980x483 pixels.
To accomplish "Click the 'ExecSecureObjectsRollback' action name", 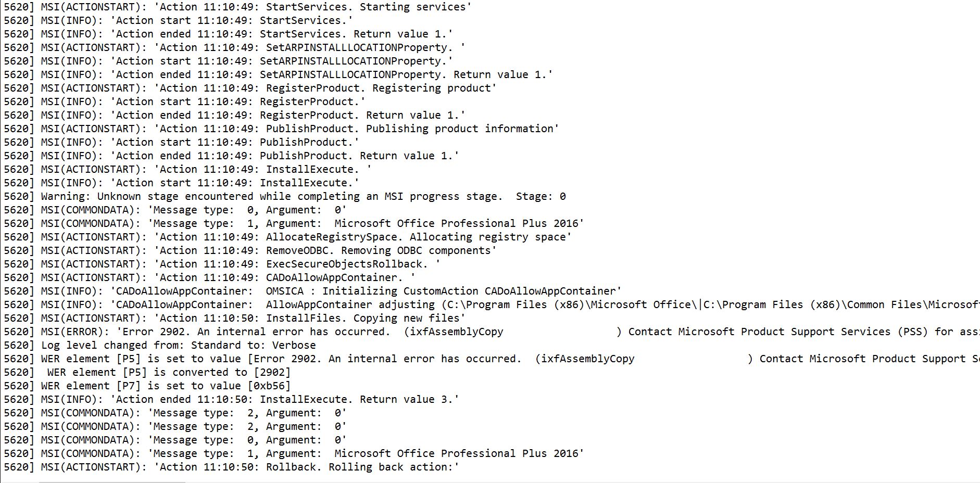I will click(x=344, y=264).
